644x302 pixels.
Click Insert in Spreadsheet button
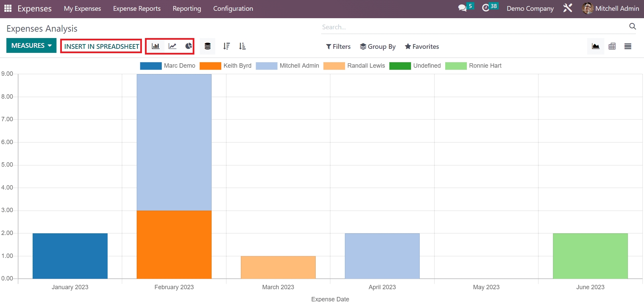101,46
